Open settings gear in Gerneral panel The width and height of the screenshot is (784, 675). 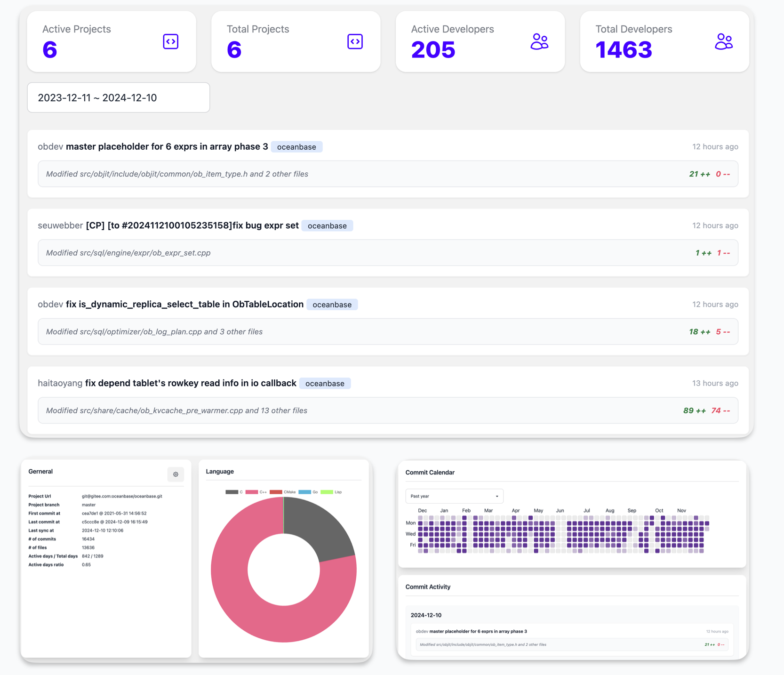pyautogui.click(x=176, y=474)
